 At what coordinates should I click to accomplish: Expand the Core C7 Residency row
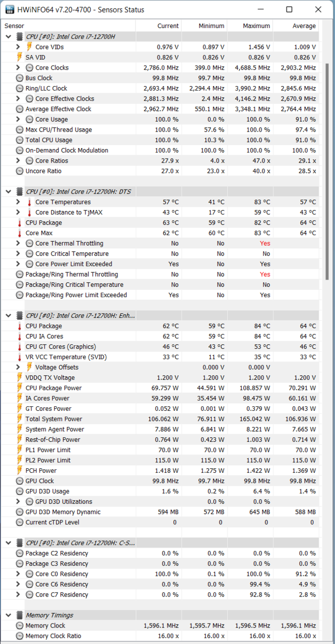click(x=18, y=594)
